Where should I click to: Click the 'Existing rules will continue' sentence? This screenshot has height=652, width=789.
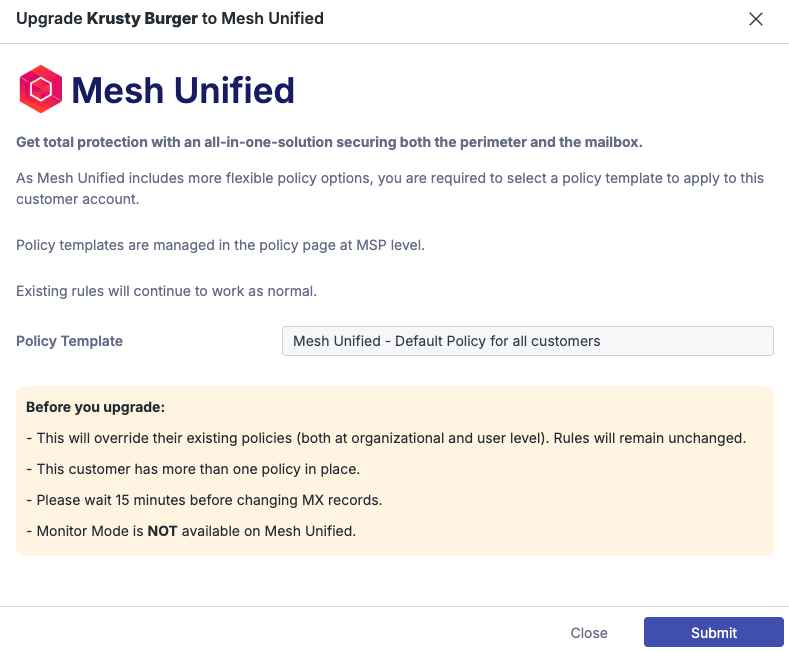tap(166, 291)
